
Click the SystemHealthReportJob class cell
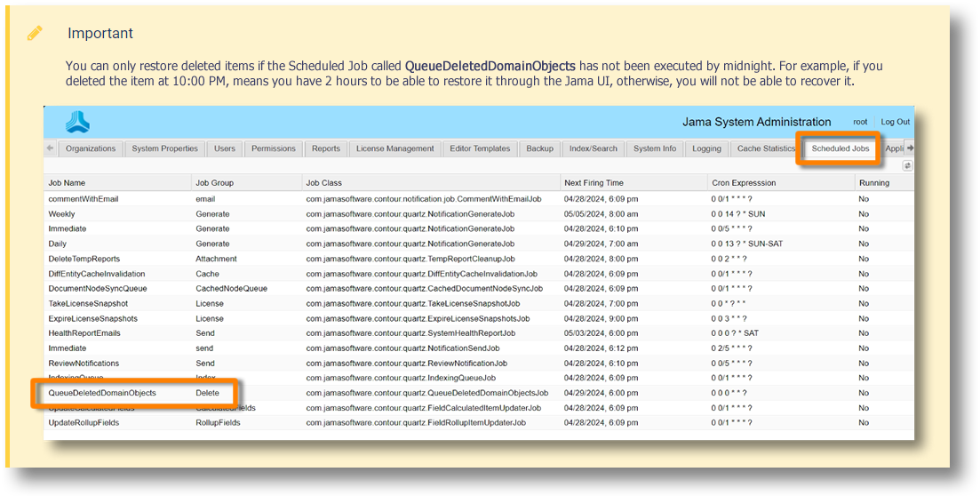410,333
